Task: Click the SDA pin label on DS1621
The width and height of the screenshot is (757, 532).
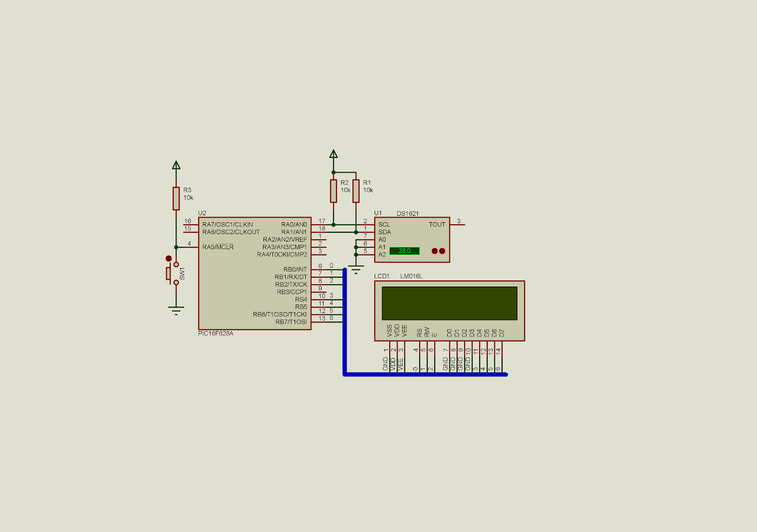Action: click(385, 232)
